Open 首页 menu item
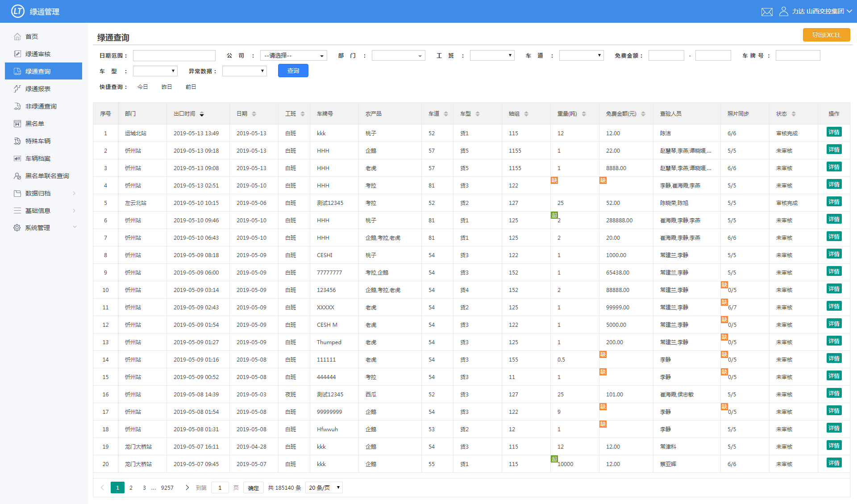Image resolution: width=857 pixels, height=504 pixels. [x=32, y=37]
